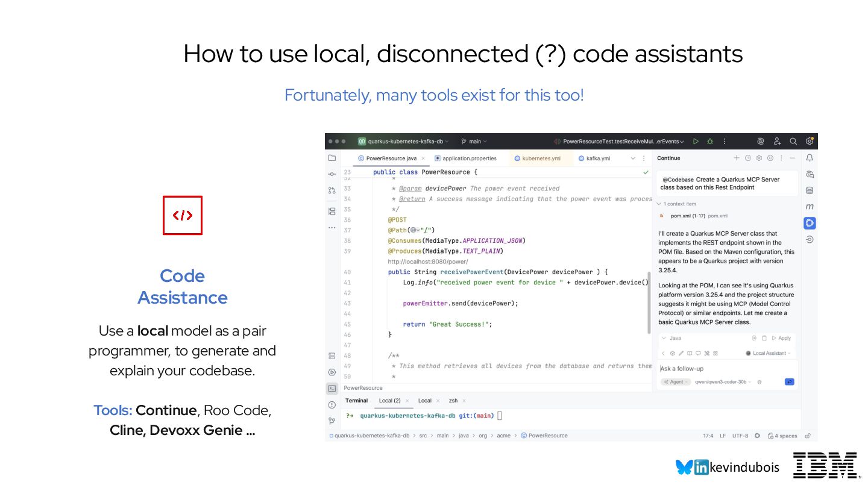The width and height of the screenshot is (868, 488).
Task: Select the Local (2) terminal tab
Action: [389, 401]
